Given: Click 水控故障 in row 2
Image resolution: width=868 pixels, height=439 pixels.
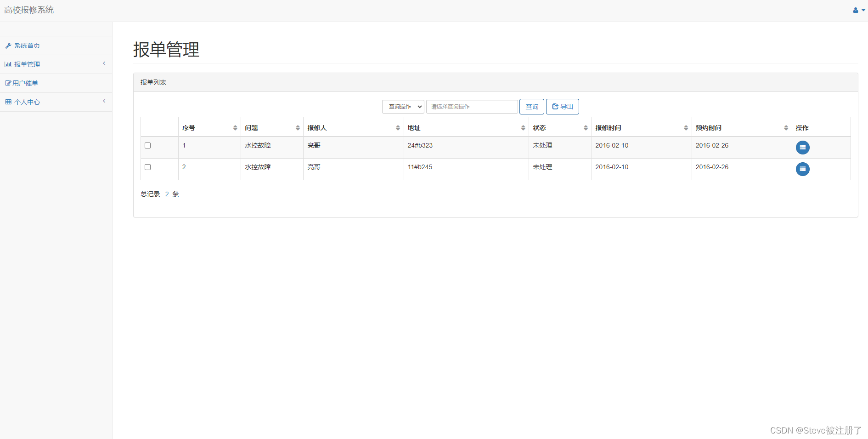Looking at the screenshot, I should (258, 167).
